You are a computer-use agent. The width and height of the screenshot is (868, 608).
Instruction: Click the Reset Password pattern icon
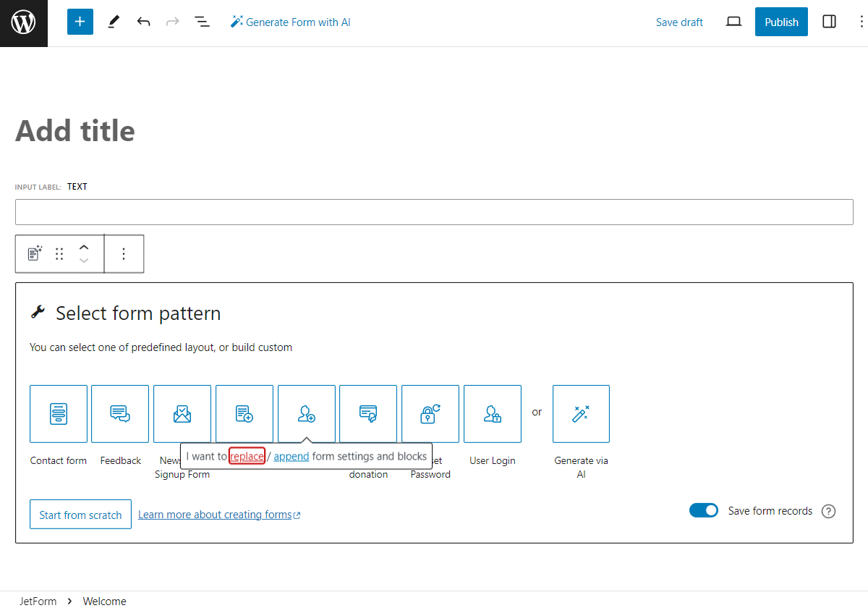[430, 413]
